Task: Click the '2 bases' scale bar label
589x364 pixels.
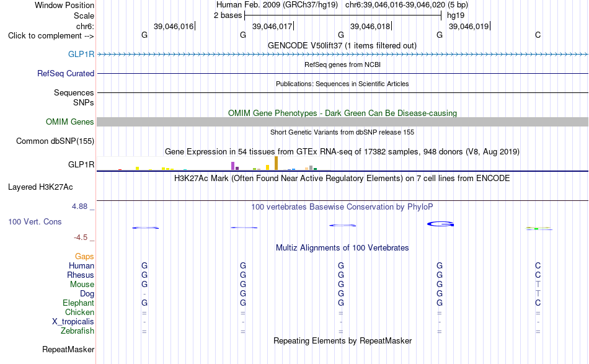Action: pyautogui.click(x=228, y=16)
